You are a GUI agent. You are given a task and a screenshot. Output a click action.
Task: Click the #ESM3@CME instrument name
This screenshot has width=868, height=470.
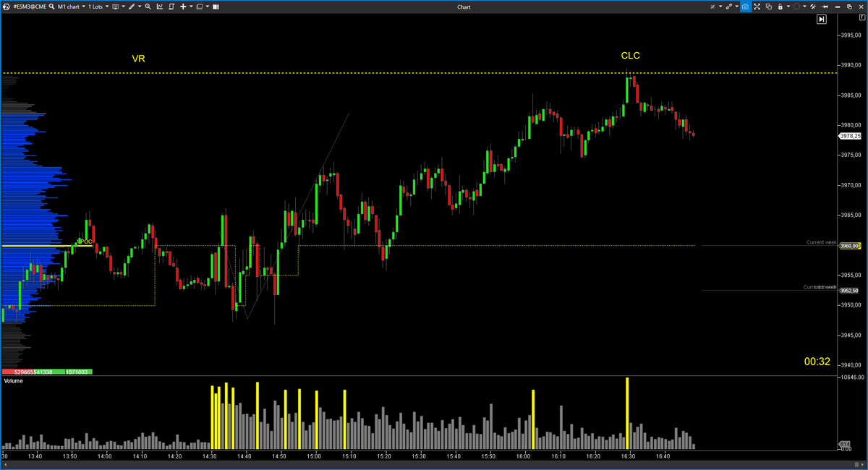coord(30,7)
